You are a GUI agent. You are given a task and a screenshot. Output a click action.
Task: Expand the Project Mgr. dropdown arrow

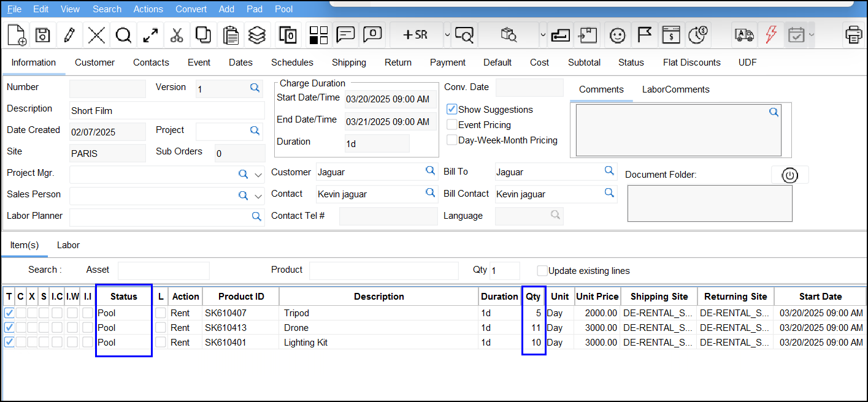pyautogui.click(x=258, y=175)
